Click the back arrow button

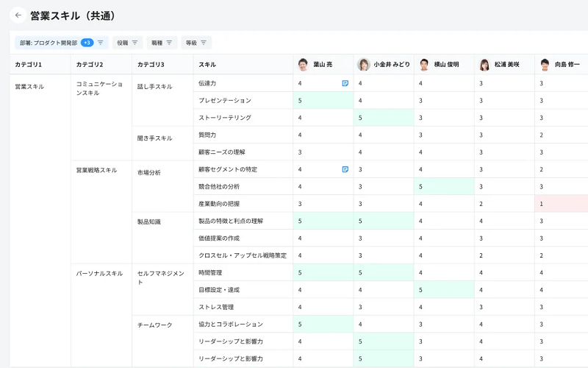[x=18, y=15]
